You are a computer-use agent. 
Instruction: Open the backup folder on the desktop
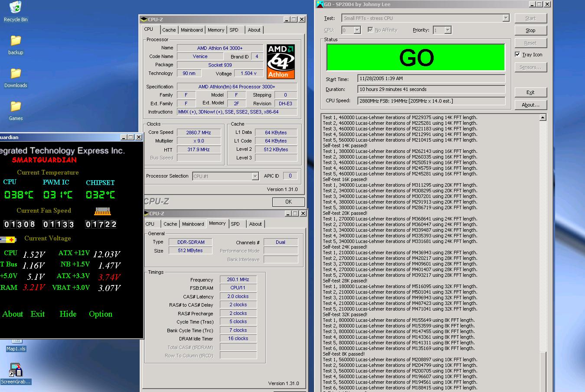[16, 45]
